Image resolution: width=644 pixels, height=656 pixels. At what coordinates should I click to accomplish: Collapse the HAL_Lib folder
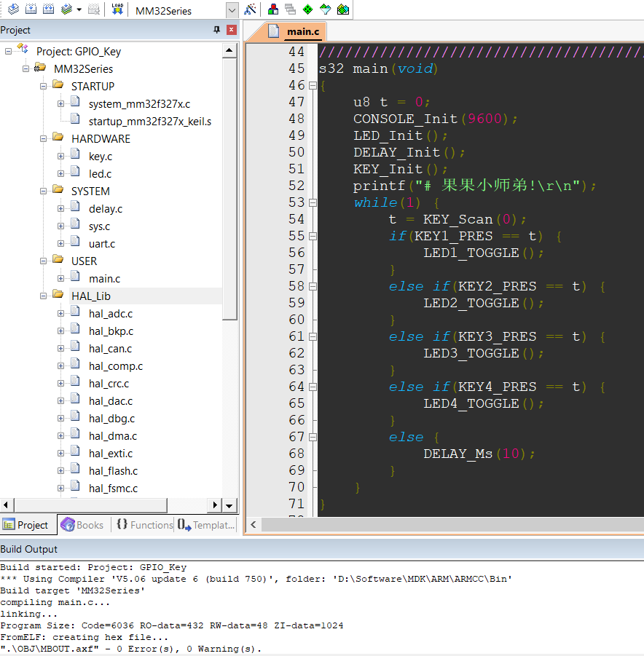[x=43, y=296]
